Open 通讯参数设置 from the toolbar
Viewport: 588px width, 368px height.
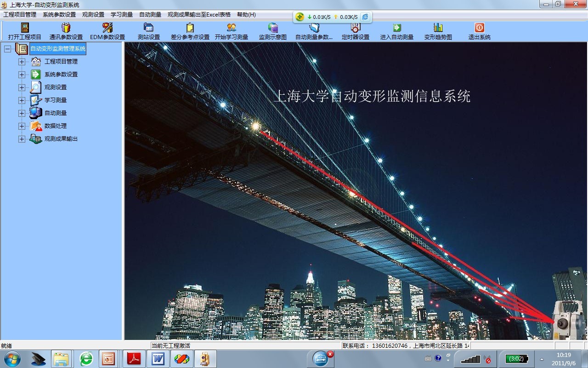click(66, 28)
